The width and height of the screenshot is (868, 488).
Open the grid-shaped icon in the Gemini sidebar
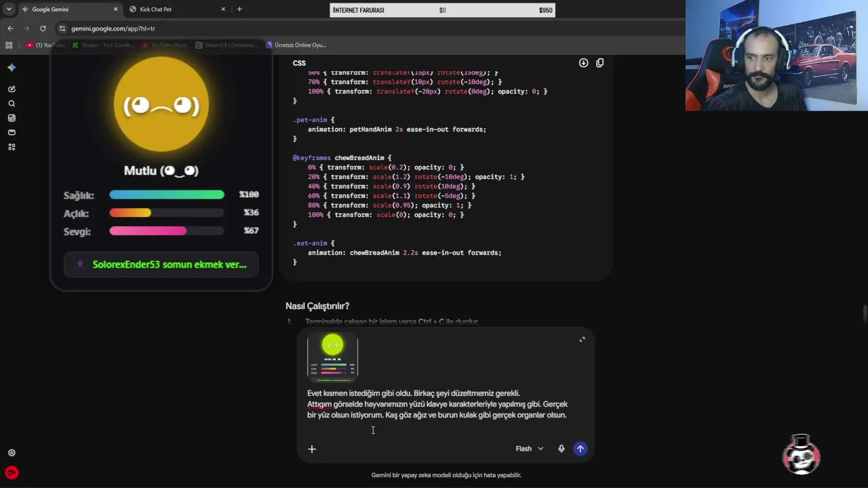(x=12, y=146)
